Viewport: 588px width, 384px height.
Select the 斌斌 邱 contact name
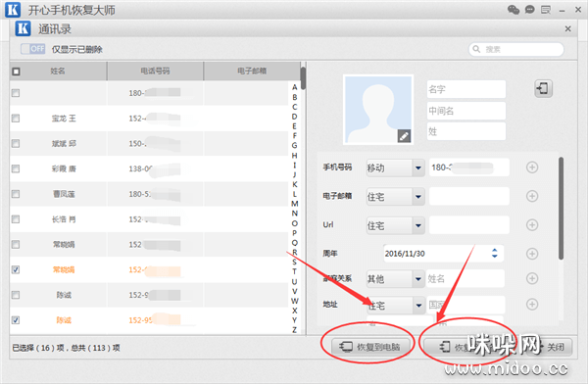coord(64,144)
